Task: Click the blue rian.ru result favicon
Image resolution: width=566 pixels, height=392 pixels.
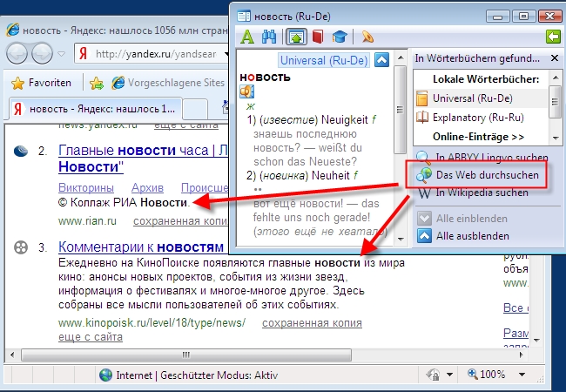Action: 21,151
